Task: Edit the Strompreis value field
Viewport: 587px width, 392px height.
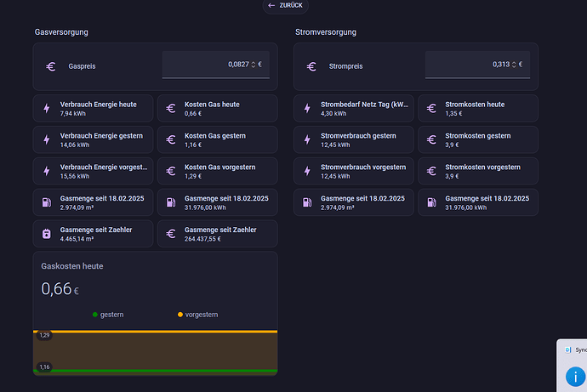Action: pyautogui.click(x=477, y=65)
